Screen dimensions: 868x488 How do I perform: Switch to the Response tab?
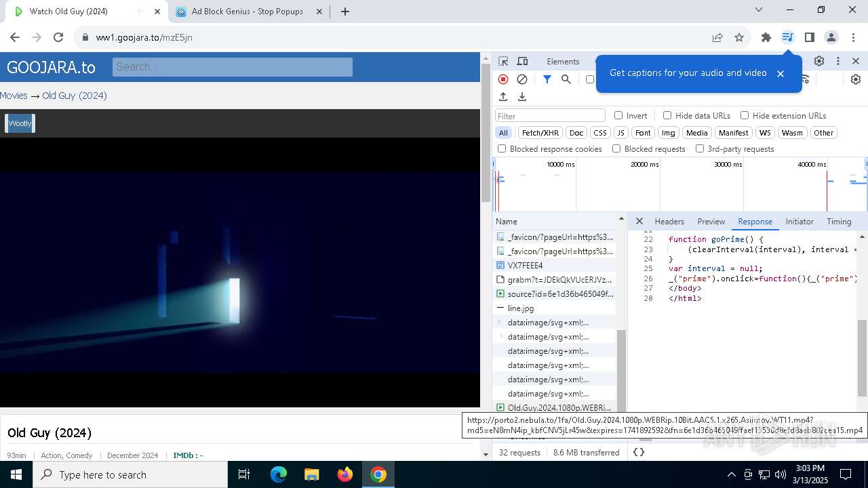click(755, 222)
